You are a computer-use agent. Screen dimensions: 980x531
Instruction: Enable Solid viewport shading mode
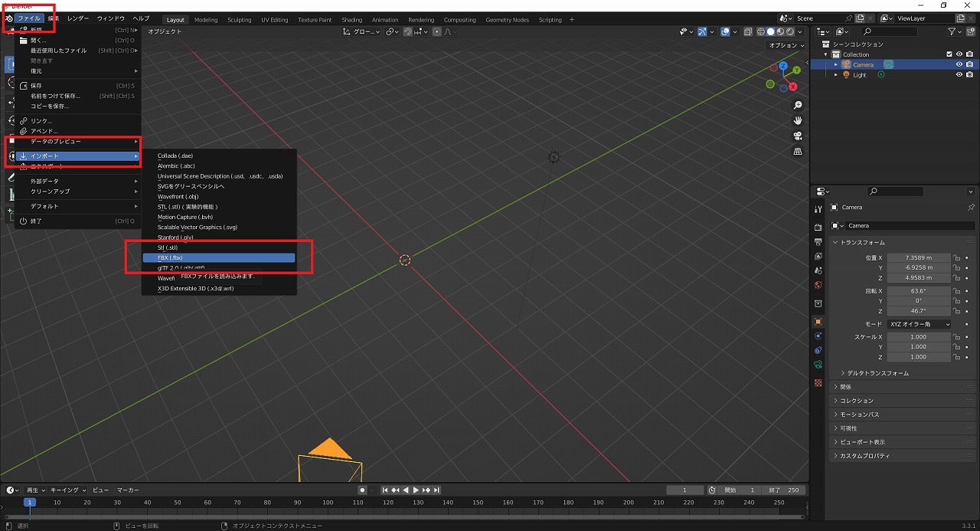(x=771, y=31)
